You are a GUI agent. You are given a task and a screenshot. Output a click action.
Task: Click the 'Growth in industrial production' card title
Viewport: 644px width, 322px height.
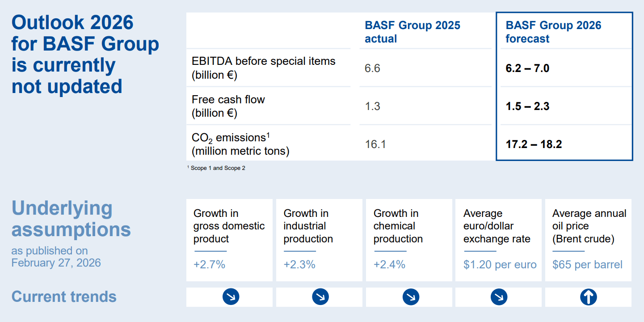tap(308, 226)
